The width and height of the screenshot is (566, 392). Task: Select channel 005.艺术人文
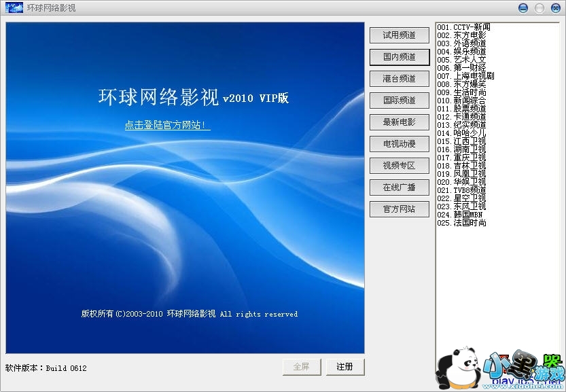[461, 60]
